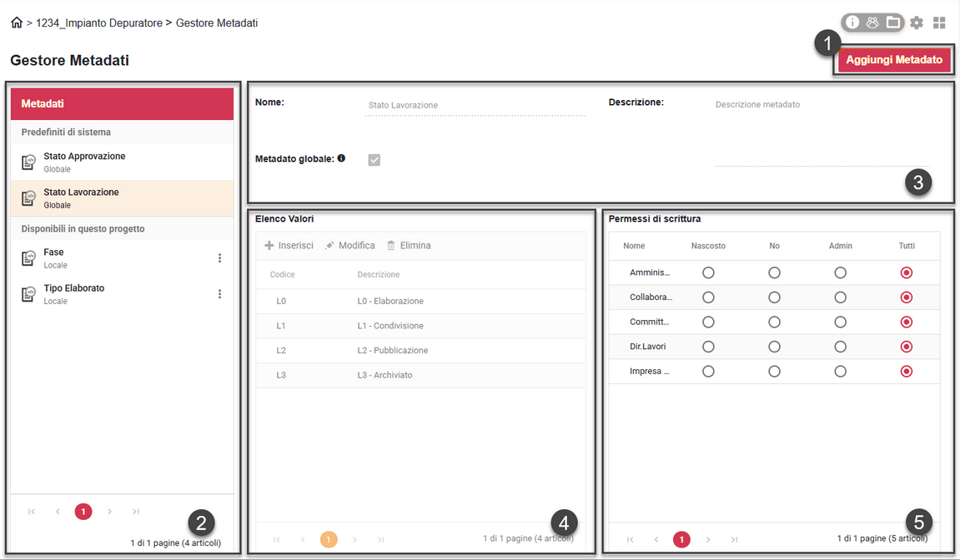Click the home breadcrumb icon
960x560 pixels.
[16, 22]
